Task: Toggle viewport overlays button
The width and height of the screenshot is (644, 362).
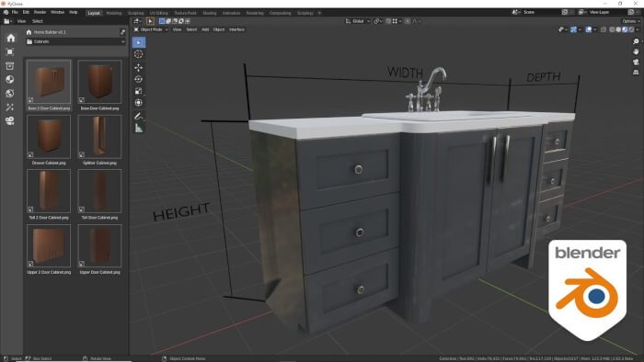Action: coord(589,29)
